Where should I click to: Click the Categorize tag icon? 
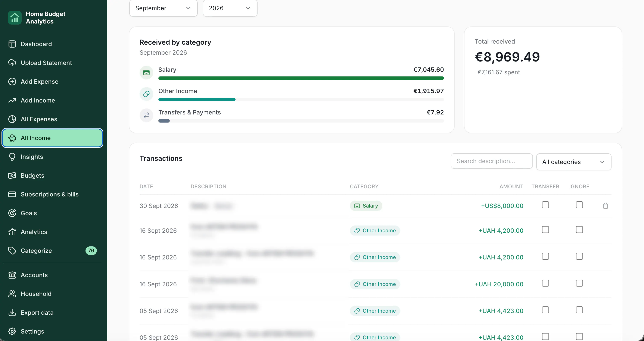12,250
